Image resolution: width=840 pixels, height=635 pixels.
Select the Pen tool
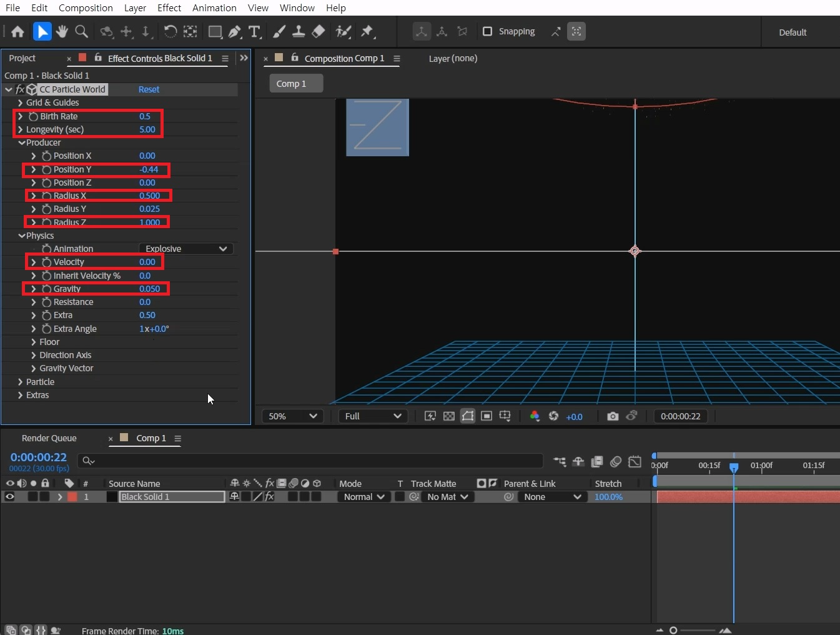pos(235,31)
